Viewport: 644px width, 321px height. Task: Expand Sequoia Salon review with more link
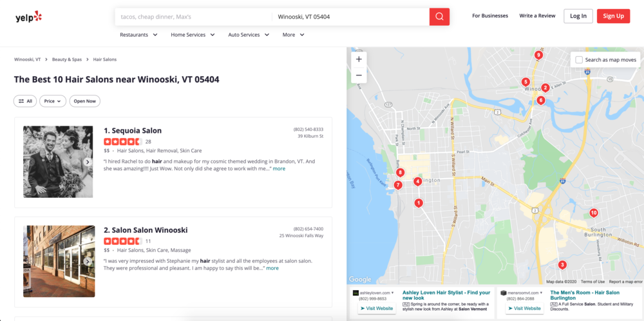click(279, 168)
